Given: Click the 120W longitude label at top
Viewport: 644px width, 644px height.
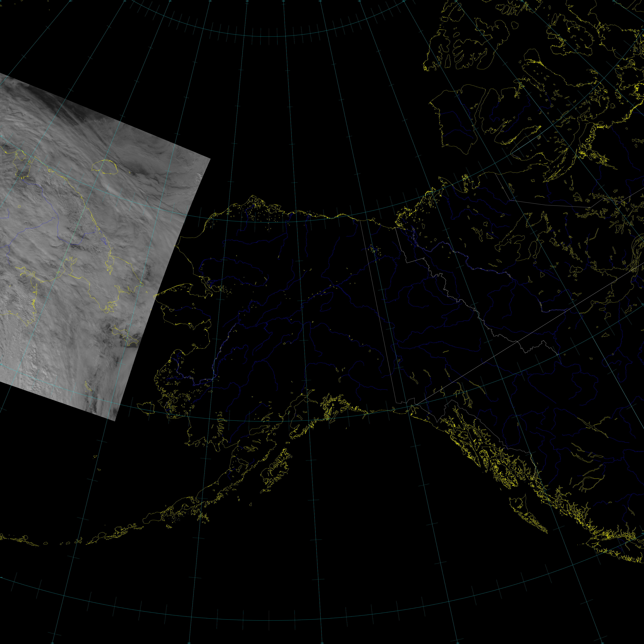Looking at the screenshot, I should [403, 1].
